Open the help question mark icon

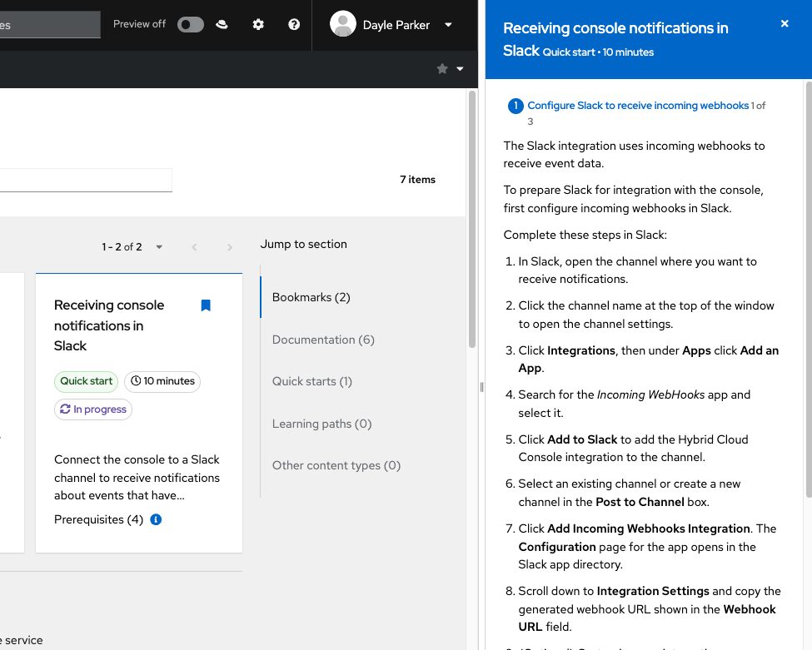(x=294, y=25)
